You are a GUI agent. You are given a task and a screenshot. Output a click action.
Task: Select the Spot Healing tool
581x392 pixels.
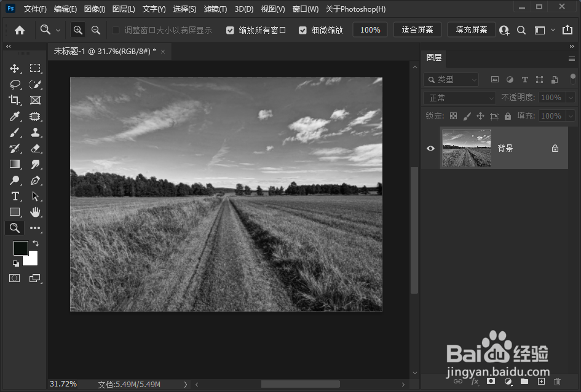35,116
